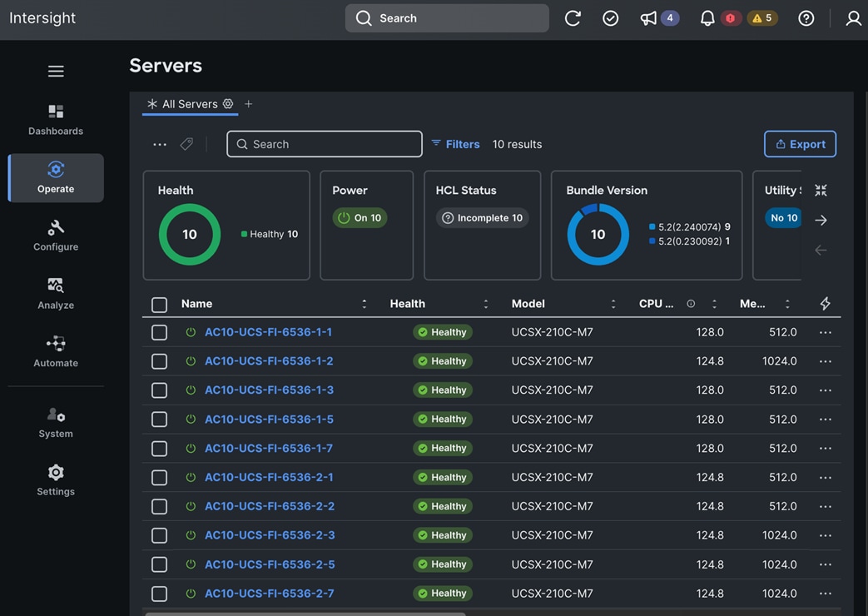Screen dimensions: 868x616
Task: Select the AC10-UCS-FI-6536-1-1 row checkbox
Action: tap(160, 332)
